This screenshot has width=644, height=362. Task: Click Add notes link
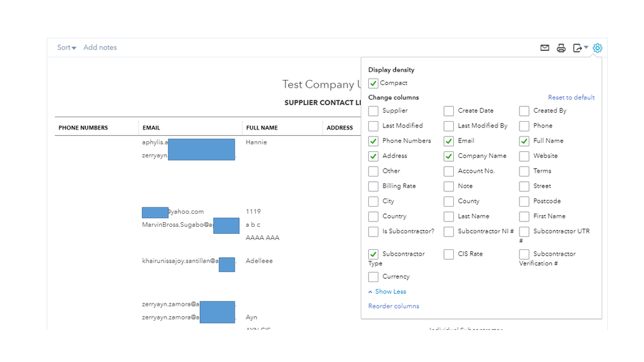(100, 48)
